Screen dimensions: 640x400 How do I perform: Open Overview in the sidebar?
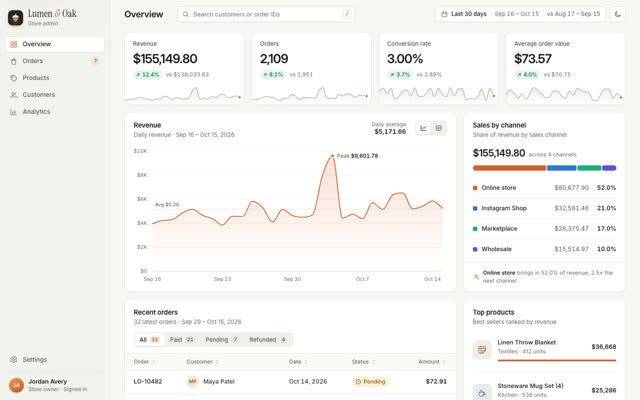coord(55,44)
